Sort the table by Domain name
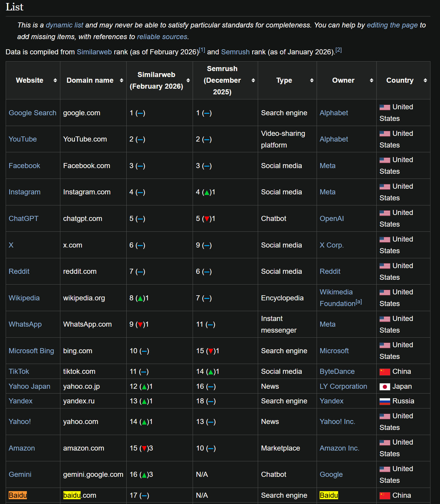The width and height of the screenshot is (440, 504). point(122,80)
